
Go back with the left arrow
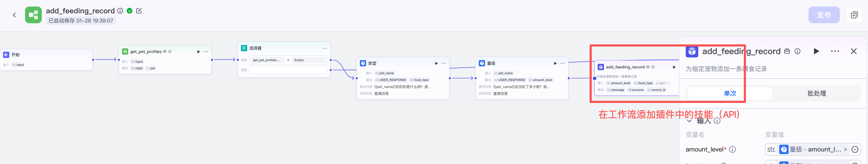click(x=14, y=15)
